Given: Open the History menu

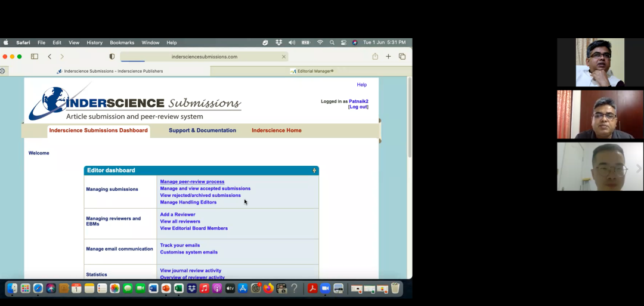Looking at the screenshot, I should tap(94, 43).
